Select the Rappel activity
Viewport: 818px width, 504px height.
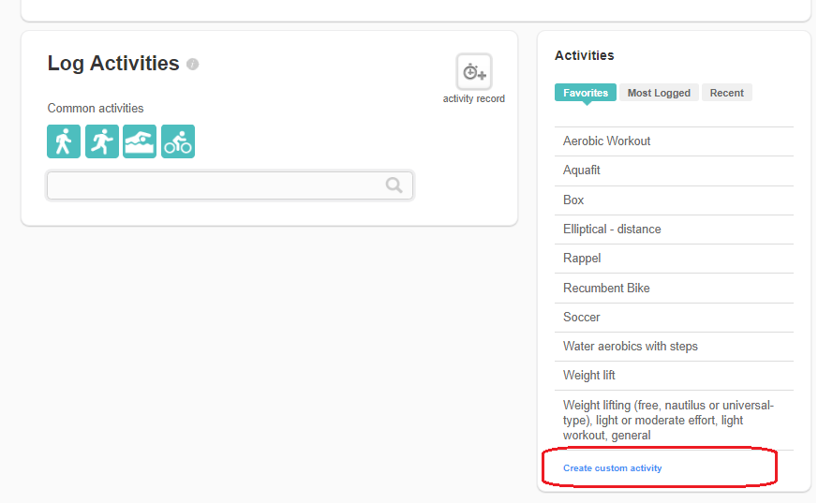coord(582,259)
